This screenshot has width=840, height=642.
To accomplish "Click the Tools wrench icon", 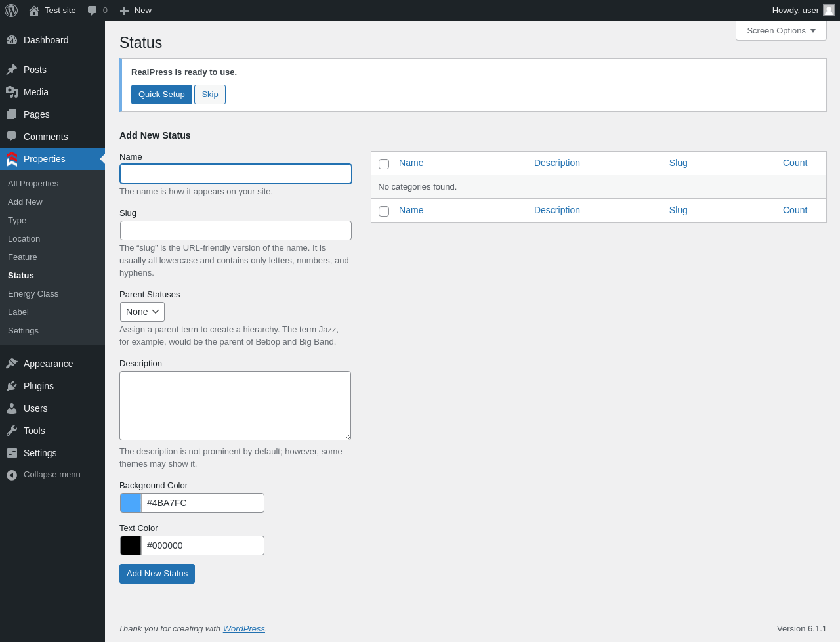I will pos(12,431).
